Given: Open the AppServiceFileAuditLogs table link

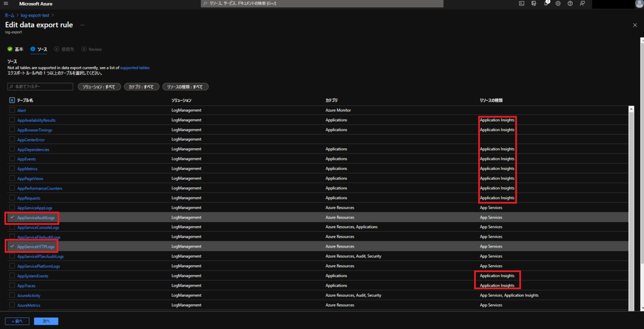Looking at the screenshot, I should [x=39, y=237].
